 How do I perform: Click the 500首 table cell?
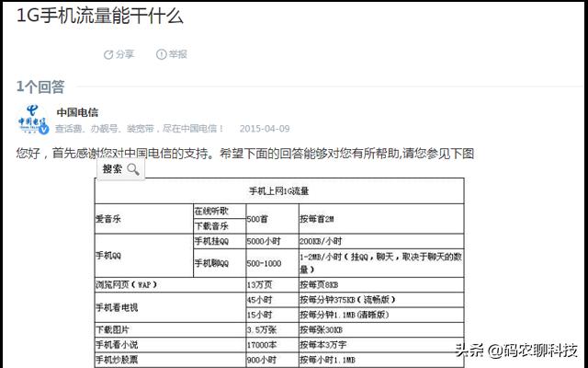tap(272, 219)
